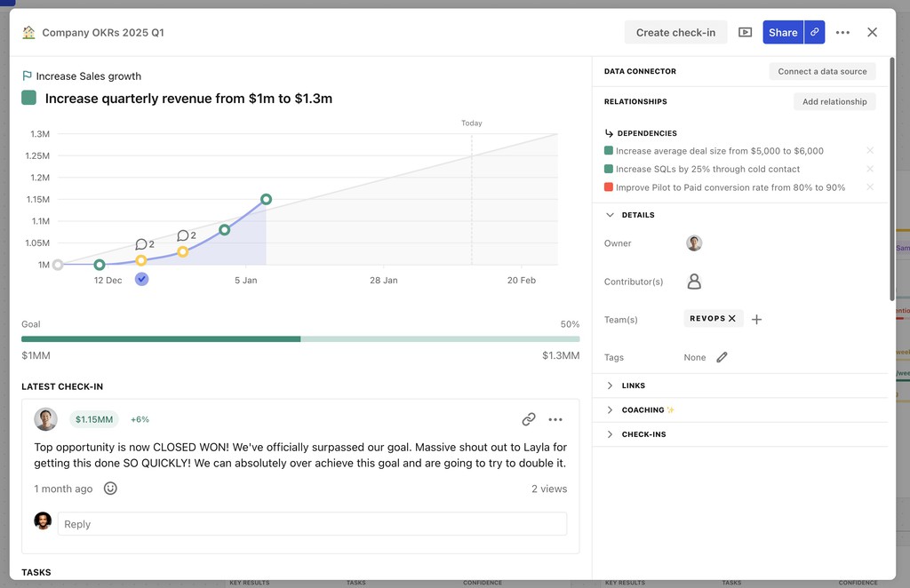Image resolution: width=910 pixels, height=588 pixels.
Task: Copy link icon in latest check-in
Action: (x=528, y=419)
